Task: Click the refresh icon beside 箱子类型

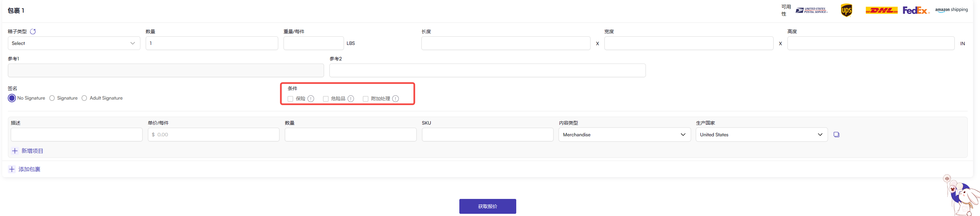Action: click(33, 32)
